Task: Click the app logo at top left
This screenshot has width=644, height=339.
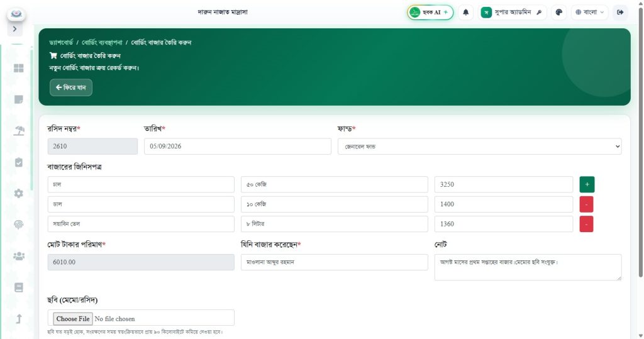Action: tap(16, 14)
